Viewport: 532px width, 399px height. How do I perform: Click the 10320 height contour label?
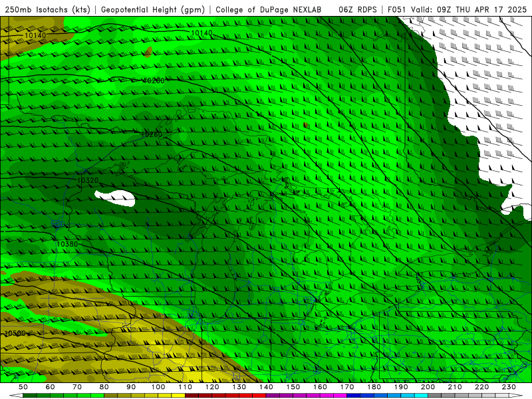(x=88, y=180)
